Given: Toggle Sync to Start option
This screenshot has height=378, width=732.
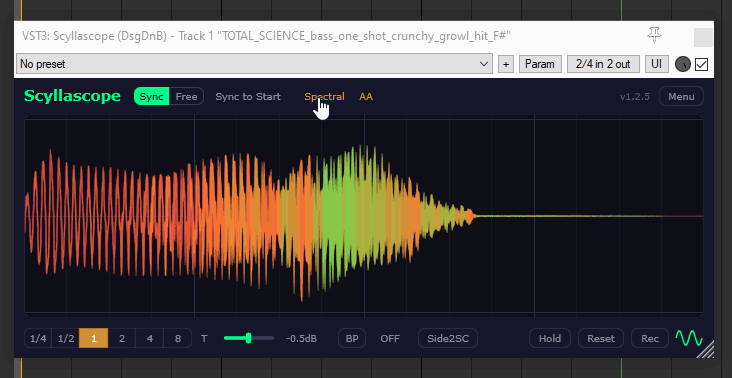Looking at the screenshot, I should [248, 97].
